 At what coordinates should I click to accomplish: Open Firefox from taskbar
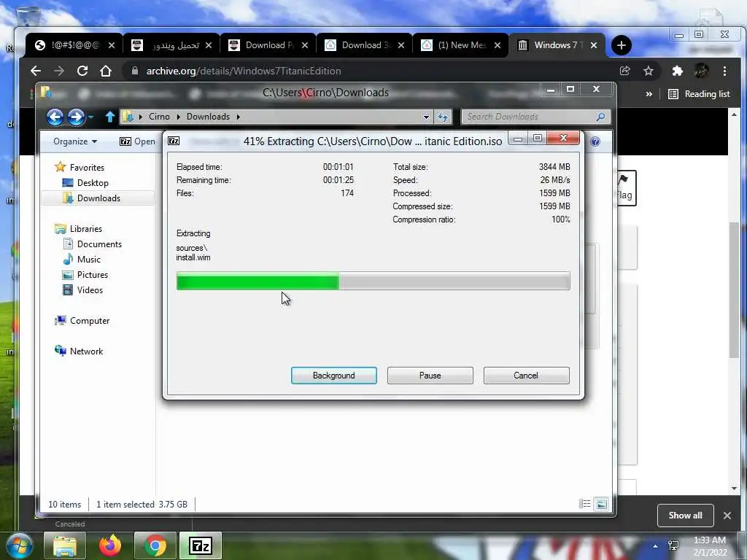tap(110, 545)
